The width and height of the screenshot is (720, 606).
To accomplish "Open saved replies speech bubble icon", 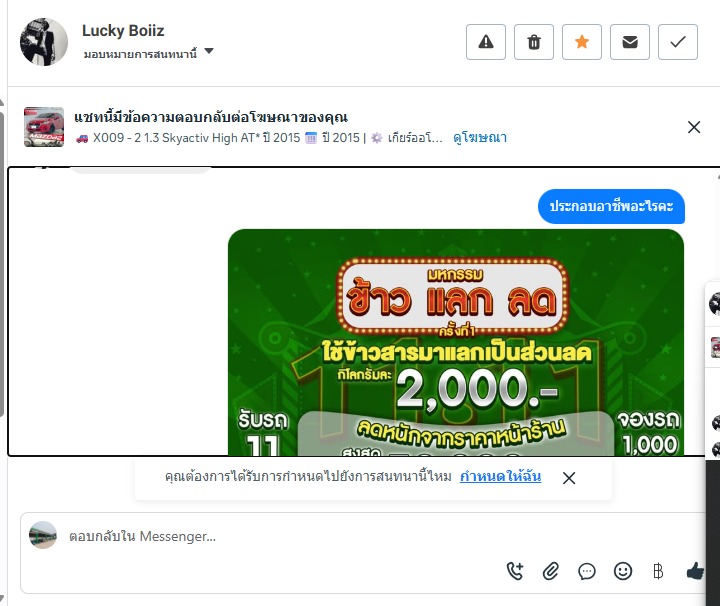I will click(x=586, y=572).
